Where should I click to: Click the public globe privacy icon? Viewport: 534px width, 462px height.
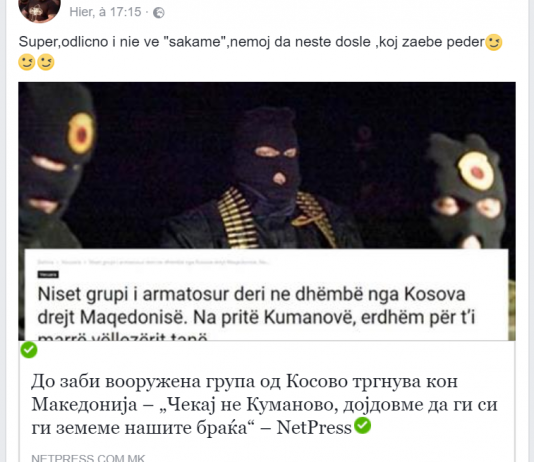(x=159, y=13)
